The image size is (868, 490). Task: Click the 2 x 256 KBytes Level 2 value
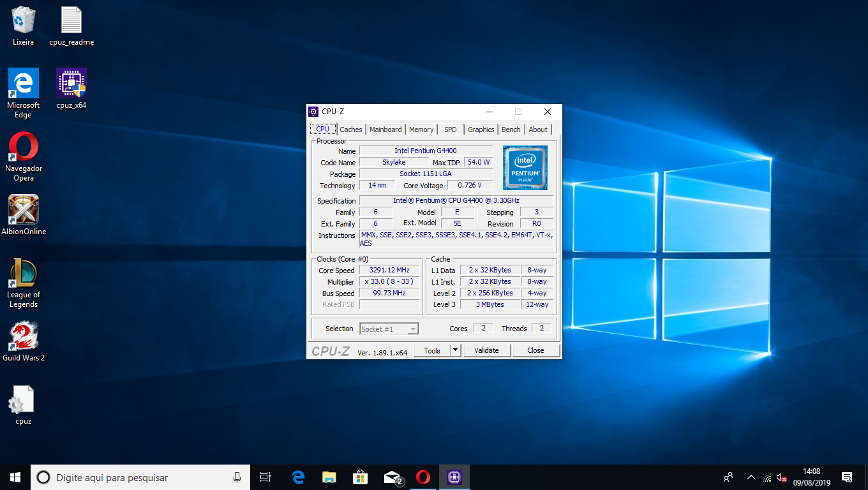[x=490, y=293]
